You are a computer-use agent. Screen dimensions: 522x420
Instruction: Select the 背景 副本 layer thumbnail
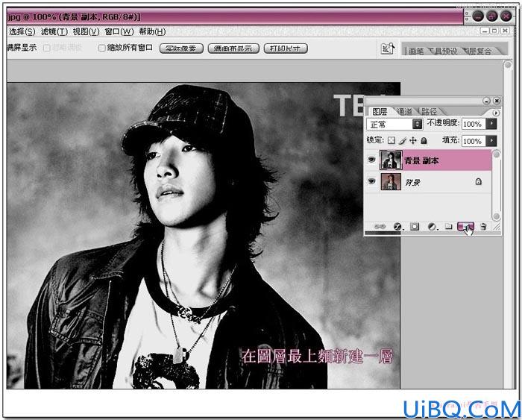click(x=391, y=160)
